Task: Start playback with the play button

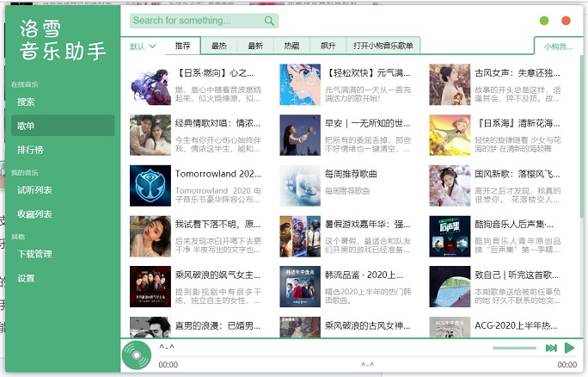Action: click(569, 348)
